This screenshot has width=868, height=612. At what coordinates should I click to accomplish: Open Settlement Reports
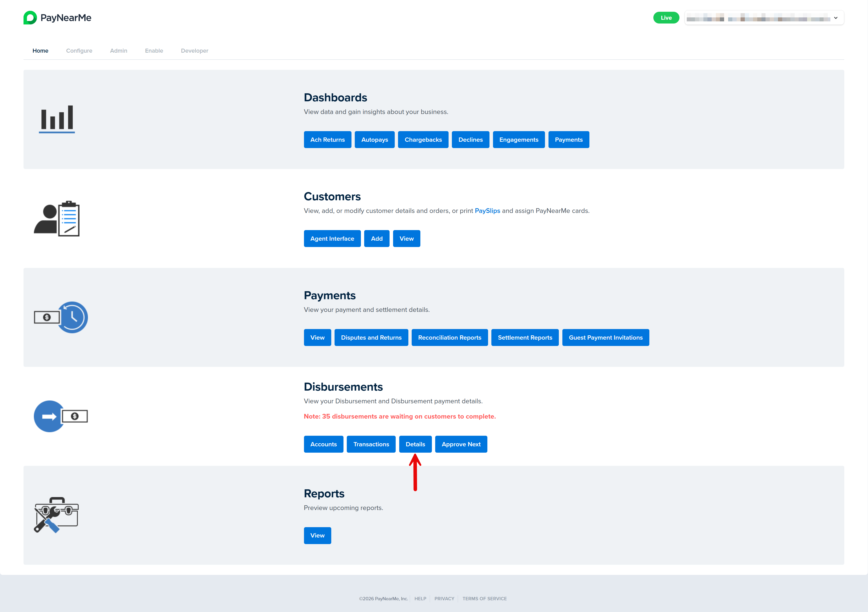coord(525,337)
